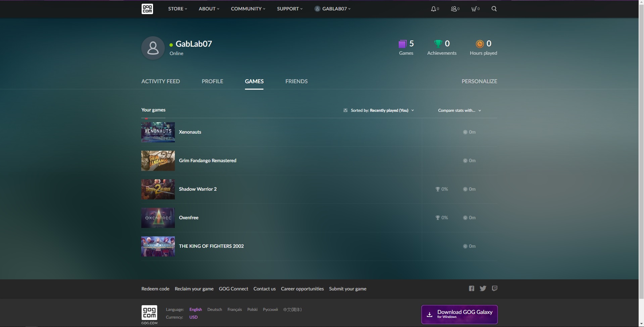
Task: Click the purple Games stat icon
Action: (x=402, y=44)
